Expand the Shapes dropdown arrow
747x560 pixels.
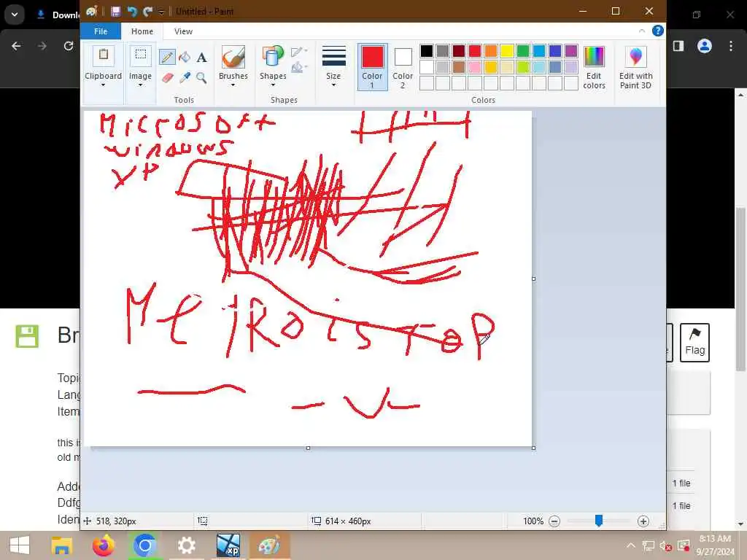pos(273,85)
